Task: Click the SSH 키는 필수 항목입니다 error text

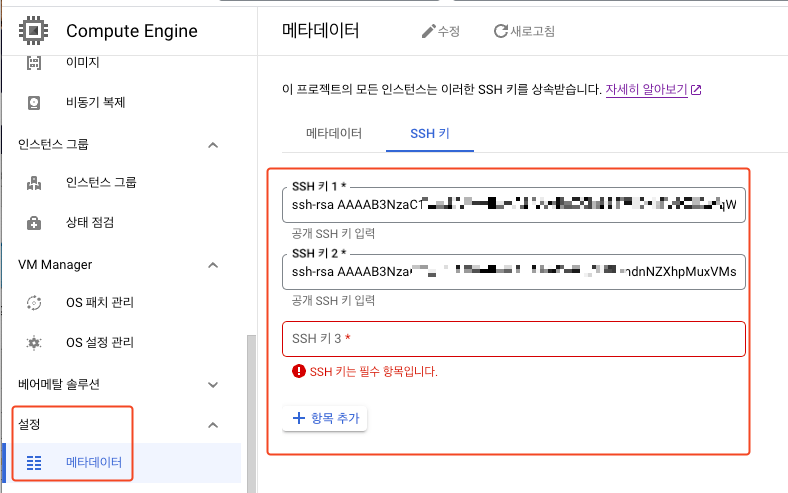Action: (x=373, y=371)
